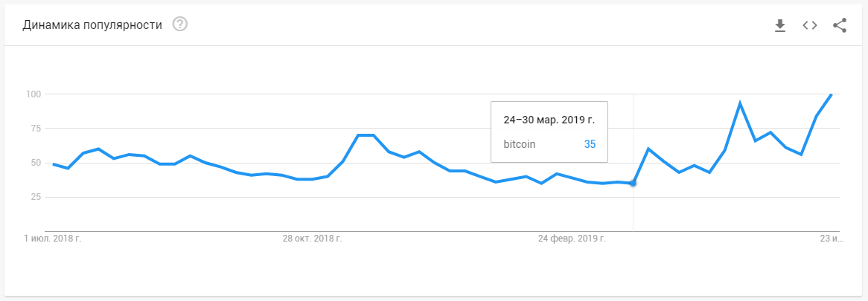Click the 24 февр. 2019 г. axis label
Viewport: 868px width, 301px height.
[572, 239]
